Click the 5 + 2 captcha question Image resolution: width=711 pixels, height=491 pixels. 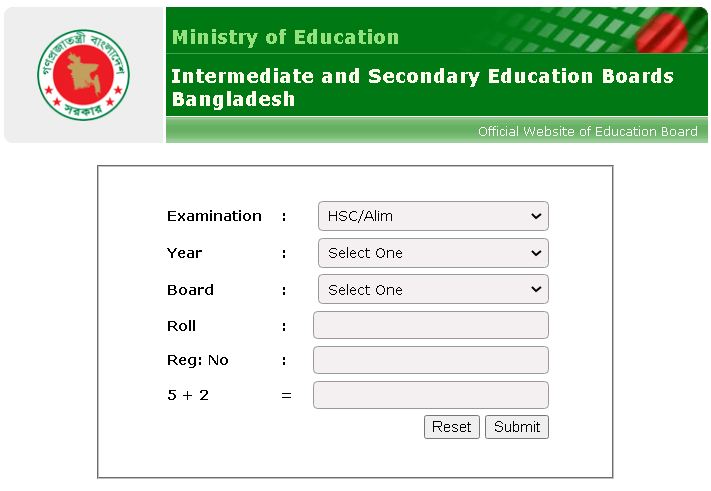point(188,395)
